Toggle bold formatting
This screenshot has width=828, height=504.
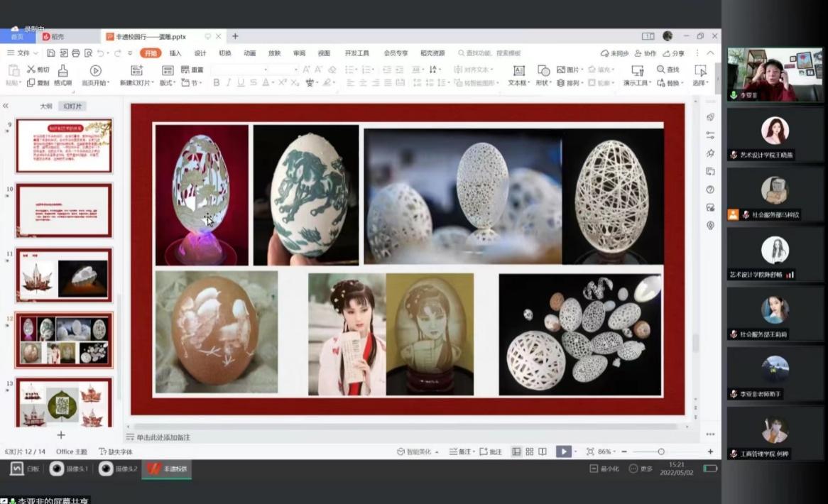215,84
